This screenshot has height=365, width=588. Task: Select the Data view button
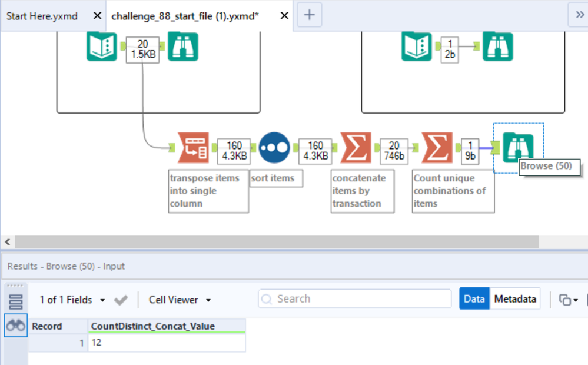[x=474, y=299]
